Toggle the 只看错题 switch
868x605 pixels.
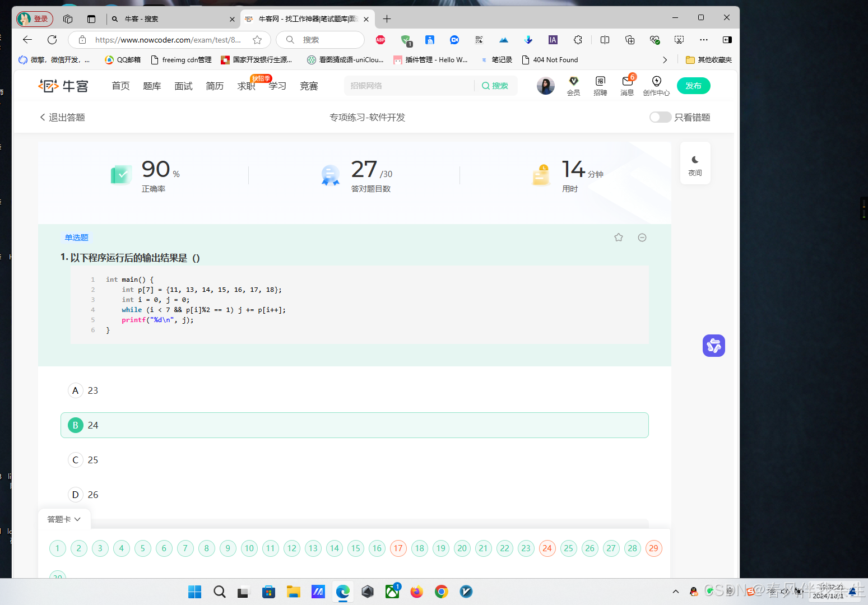(x=660, y=117)
